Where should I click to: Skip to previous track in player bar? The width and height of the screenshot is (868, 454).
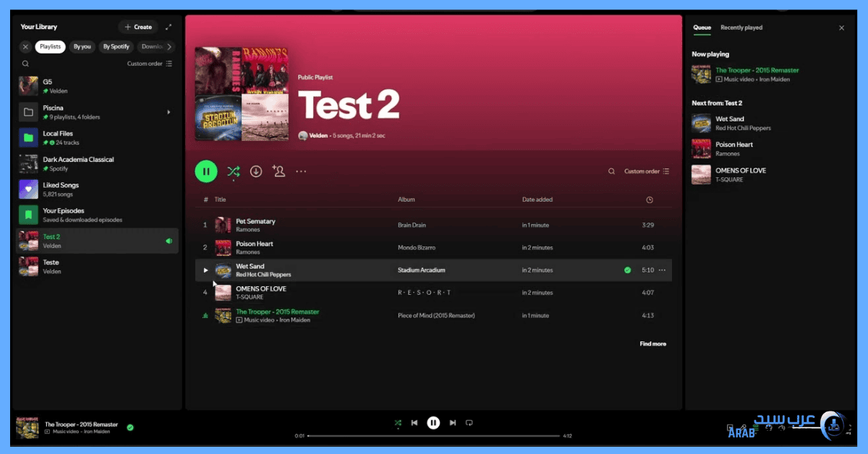414,423
